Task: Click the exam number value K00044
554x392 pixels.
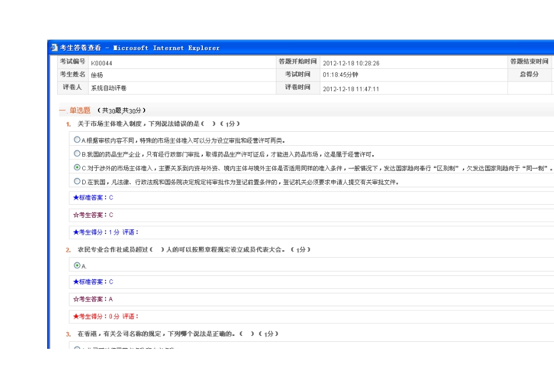Action: coord(101,63)
